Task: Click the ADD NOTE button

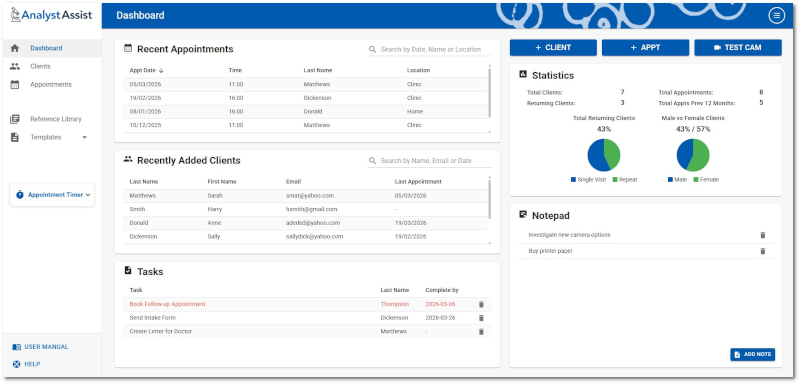Action: pyautogui.click(x=753, y=354)
